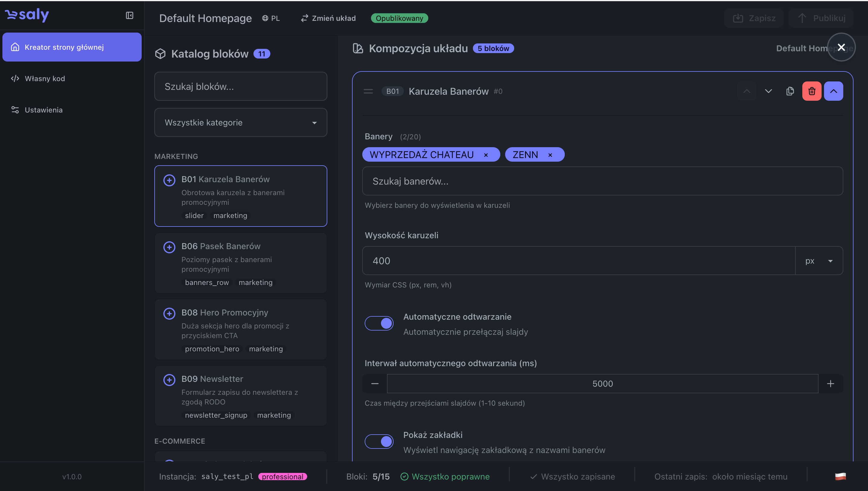The width and height of the screenshot is (868, 491).
Task: Click the MARKETING category heading
Action: point(176,157)
